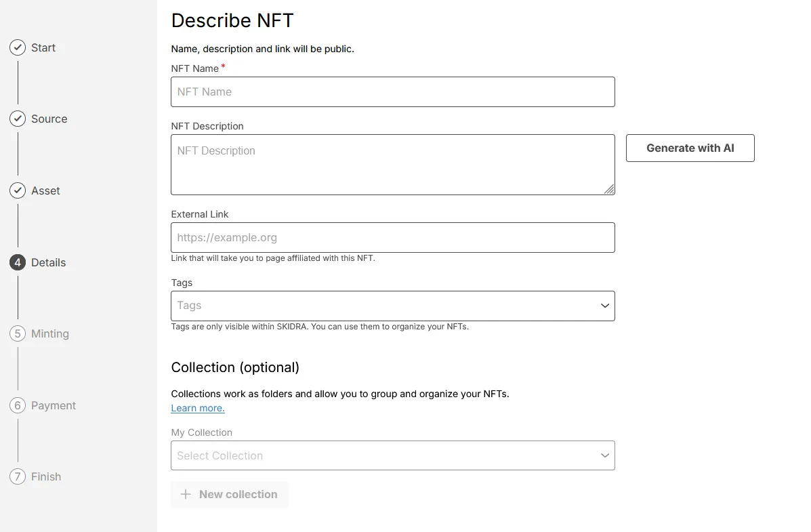Viewport: 811px width, 532px height.
Task: Click the Details step number 4 icon
Action: (x=18, y=262)
